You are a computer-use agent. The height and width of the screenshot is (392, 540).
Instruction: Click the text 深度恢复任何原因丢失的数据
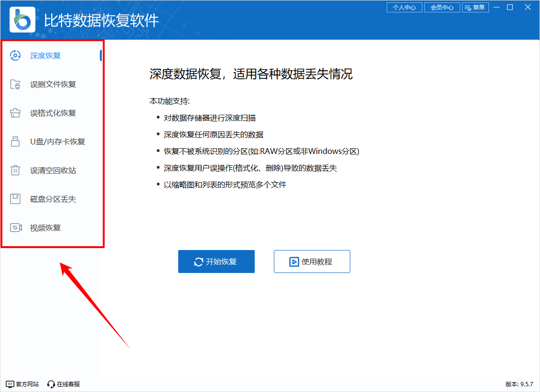(214, 134)
